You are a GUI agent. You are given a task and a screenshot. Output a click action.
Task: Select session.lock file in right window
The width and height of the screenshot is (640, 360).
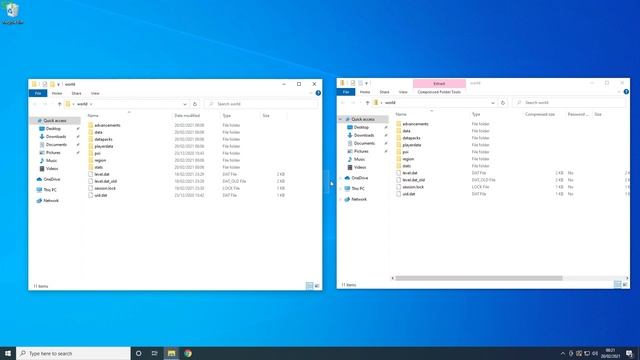(x=413, y=187)
